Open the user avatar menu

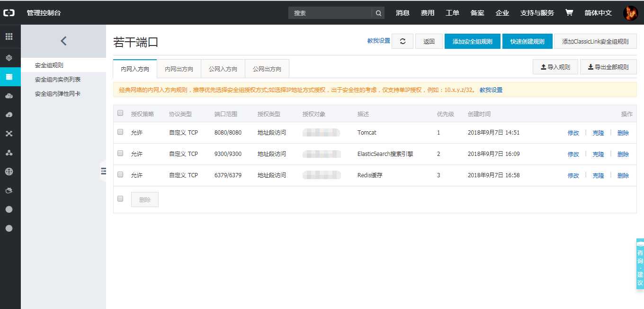[630, 13]
